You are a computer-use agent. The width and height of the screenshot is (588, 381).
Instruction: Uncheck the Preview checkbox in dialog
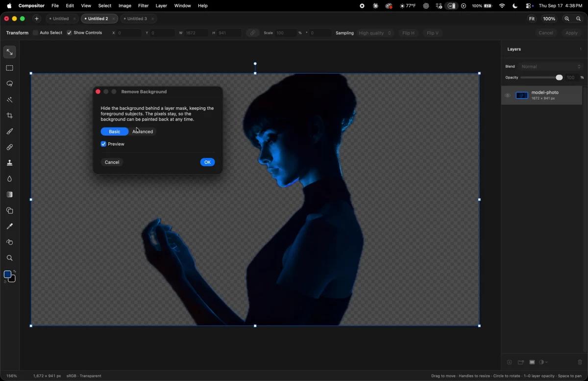click(103, 144)
